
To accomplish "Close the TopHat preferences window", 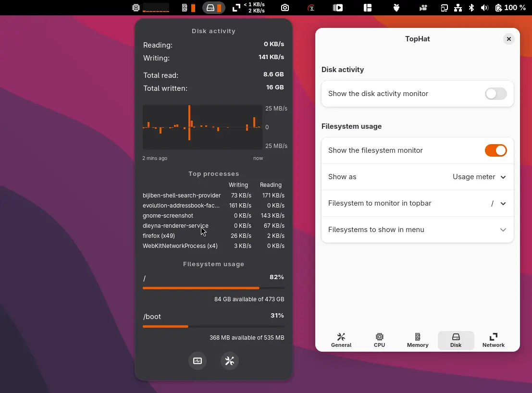I will tap(508, 39).
